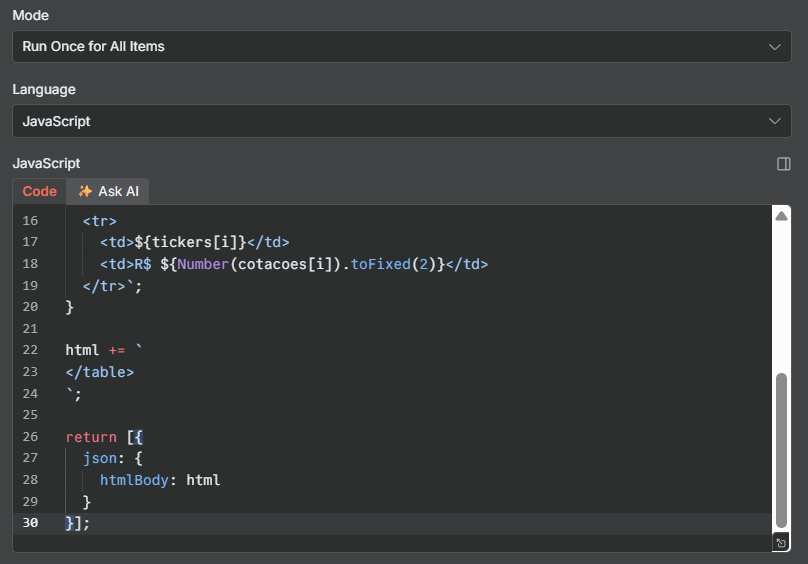
Task: Click the 'html +=' statement on line 22
Action: pyautogui.click(x=95, y=350)
